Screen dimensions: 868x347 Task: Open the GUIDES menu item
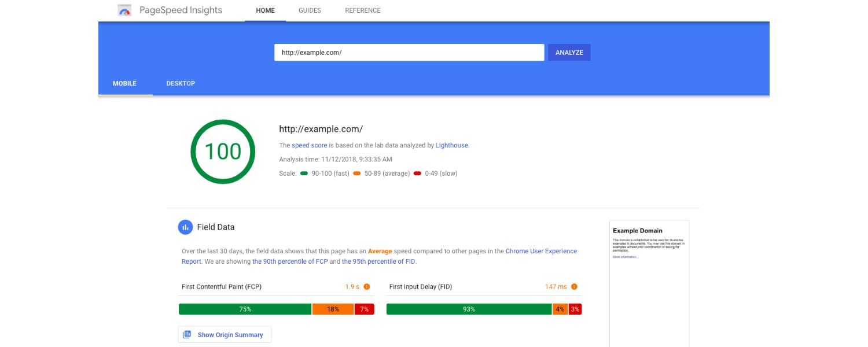click(310, 10)
